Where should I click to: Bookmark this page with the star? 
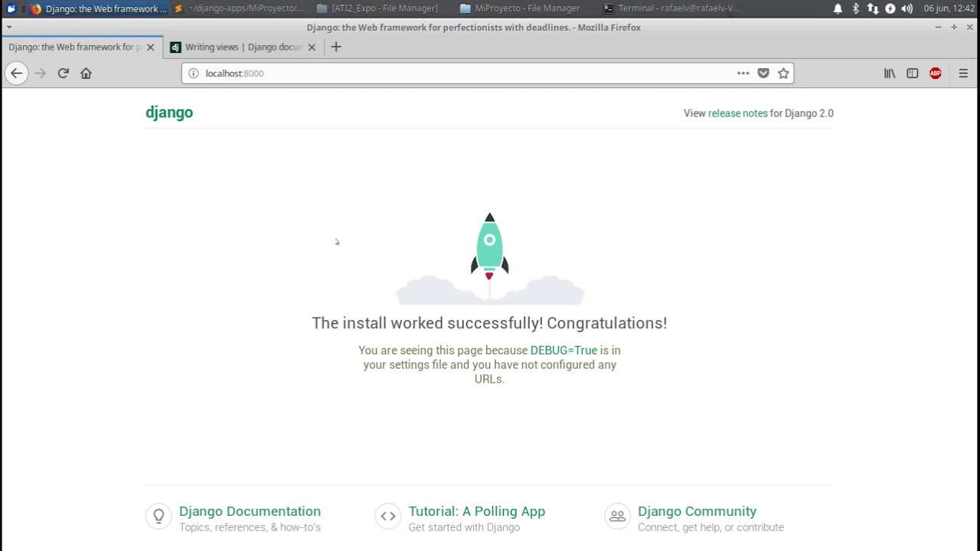pos(783,73)
